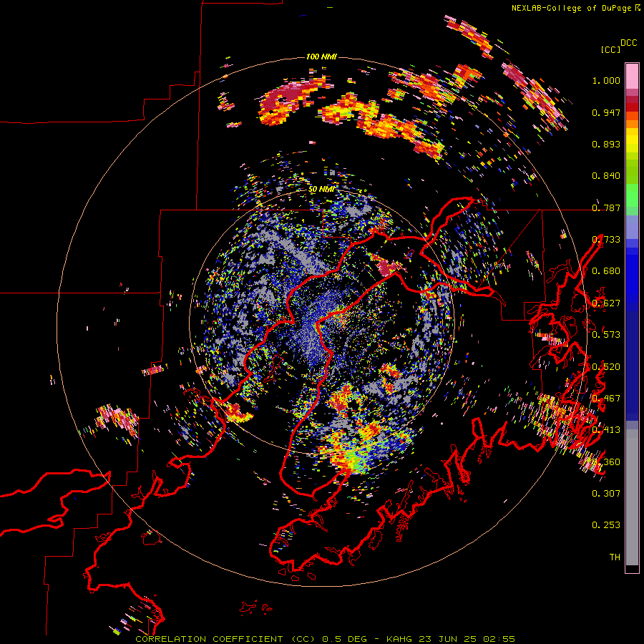Screen dimensions: 644x644
Task: Click the 0.253 legend value
Action: click(606, 525)
